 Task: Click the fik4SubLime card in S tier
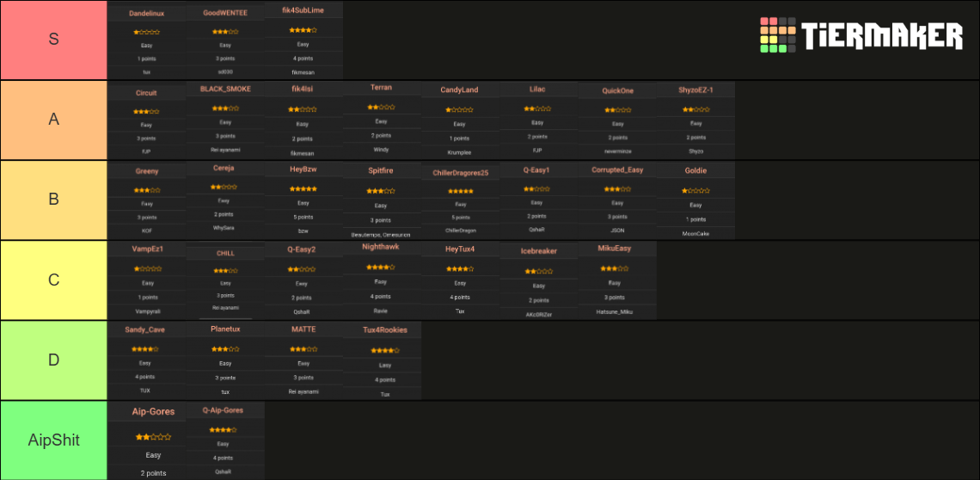(x=303, y=40)
